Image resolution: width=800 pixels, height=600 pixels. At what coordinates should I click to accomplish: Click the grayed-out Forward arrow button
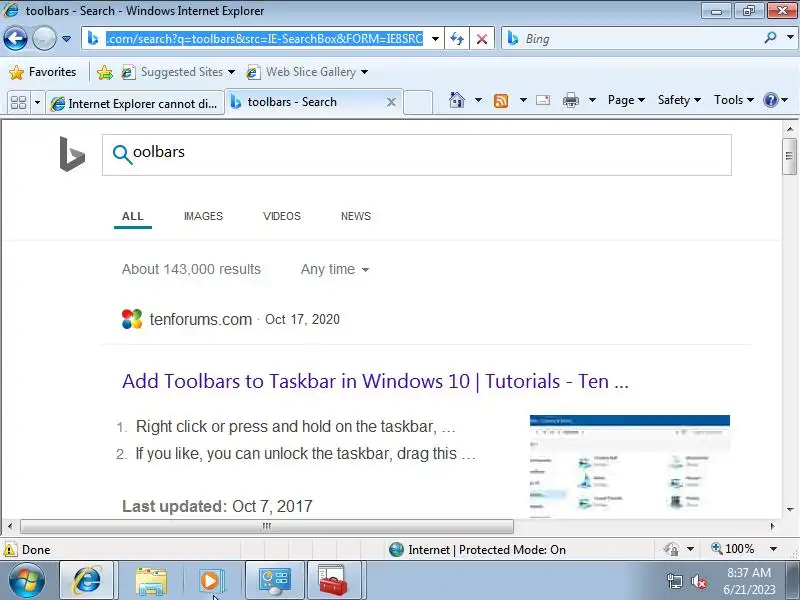click(44, 38)
